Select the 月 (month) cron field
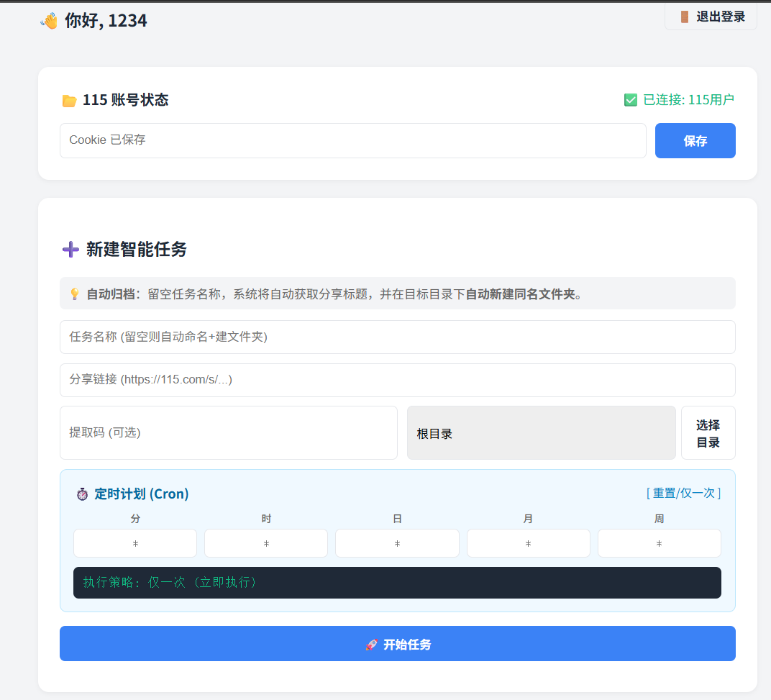771x700 pixels. (x=528, y=544)
